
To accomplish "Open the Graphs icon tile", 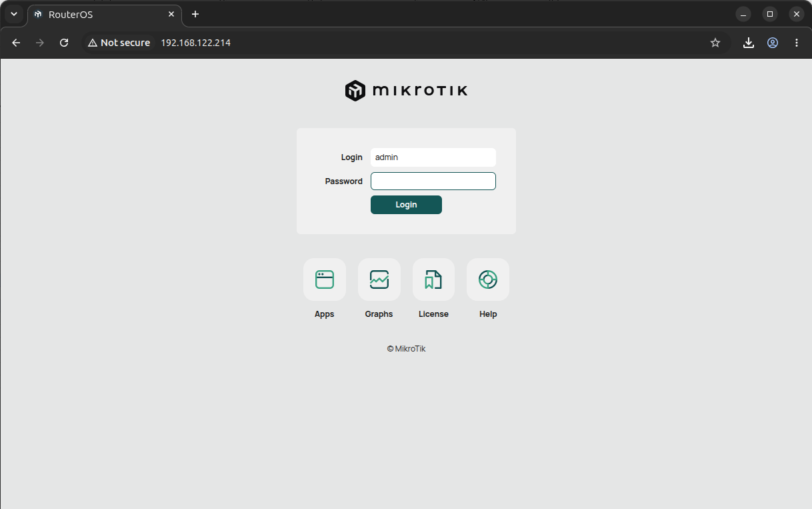I will [379, 280].
